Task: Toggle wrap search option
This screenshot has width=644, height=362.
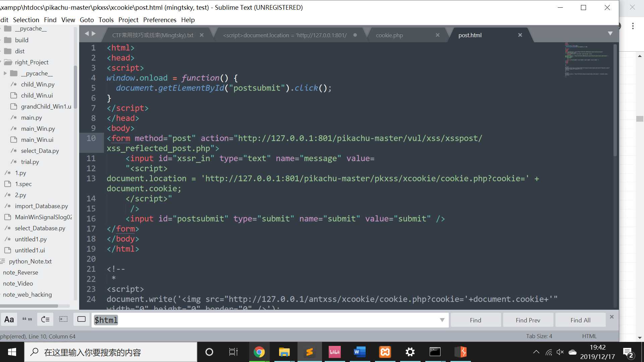Action: (45, 319)
